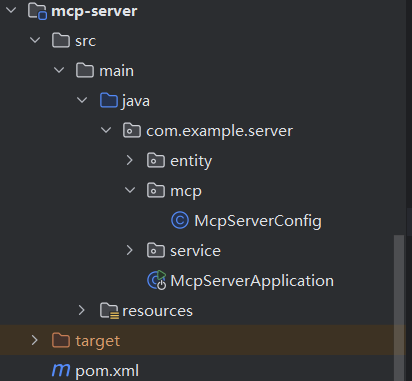This screenshot has width=412, height=381.
Task: Open the McpServerConfig class
Action: (258, 221)
